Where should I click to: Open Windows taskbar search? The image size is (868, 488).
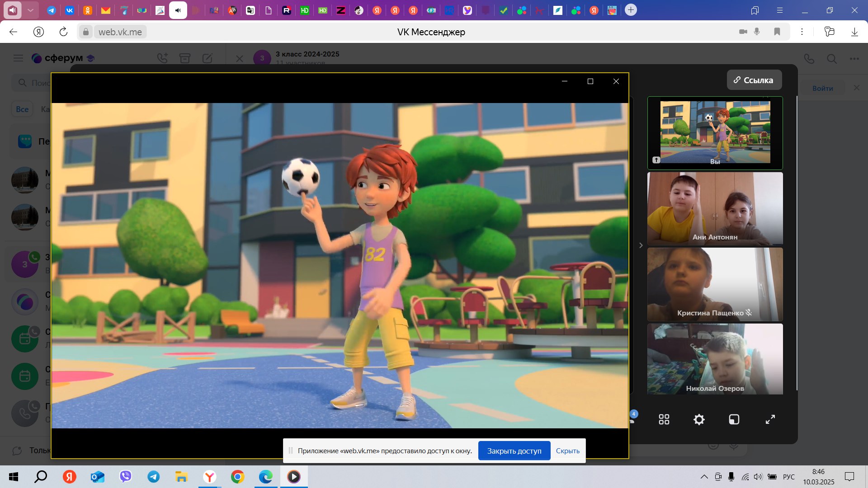[x=41, y=477]
